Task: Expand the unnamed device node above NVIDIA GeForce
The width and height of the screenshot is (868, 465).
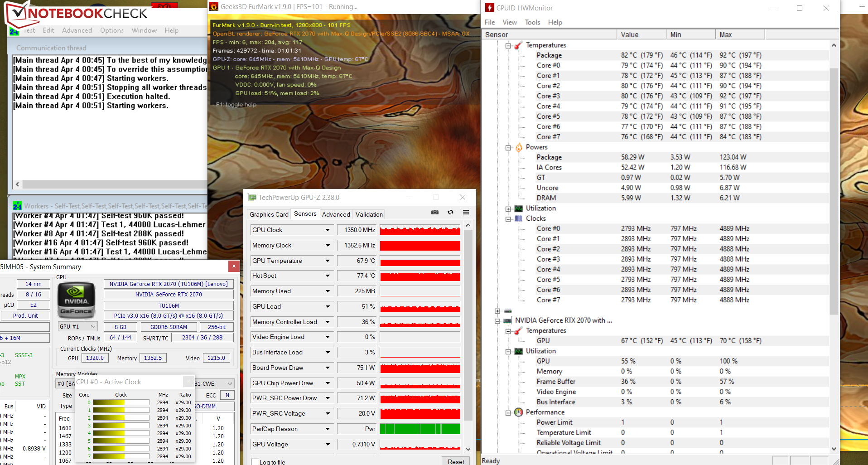Action: tap(497, 311)
